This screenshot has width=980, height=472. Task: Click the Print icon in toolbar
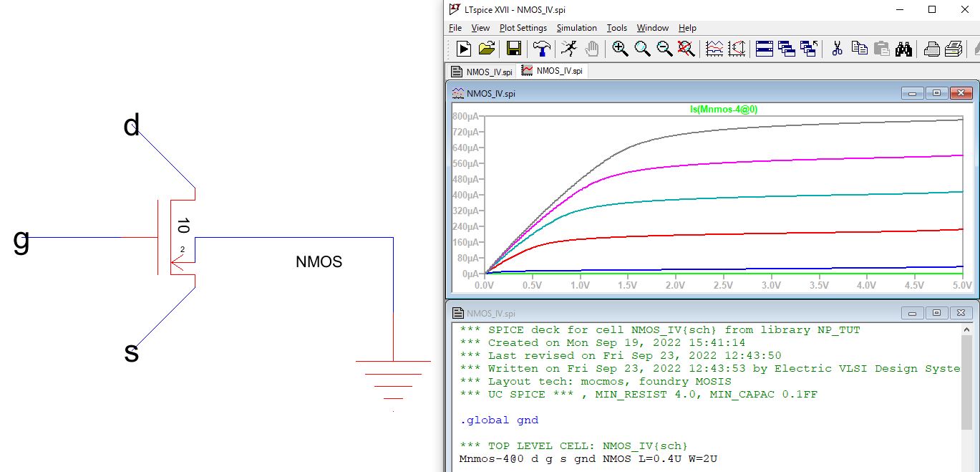tap(931, 49)
